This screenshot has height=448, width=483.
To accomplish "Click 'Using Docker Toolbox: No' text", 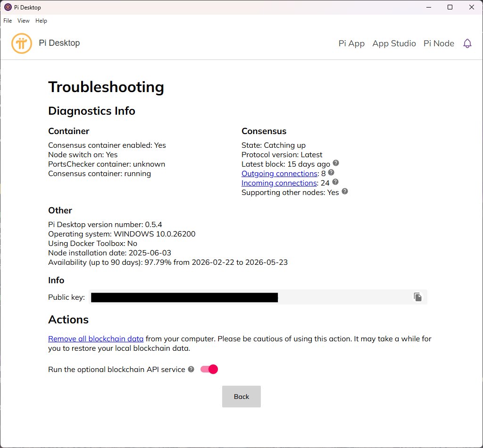I will pyautogui.click(x=93, y=243).
